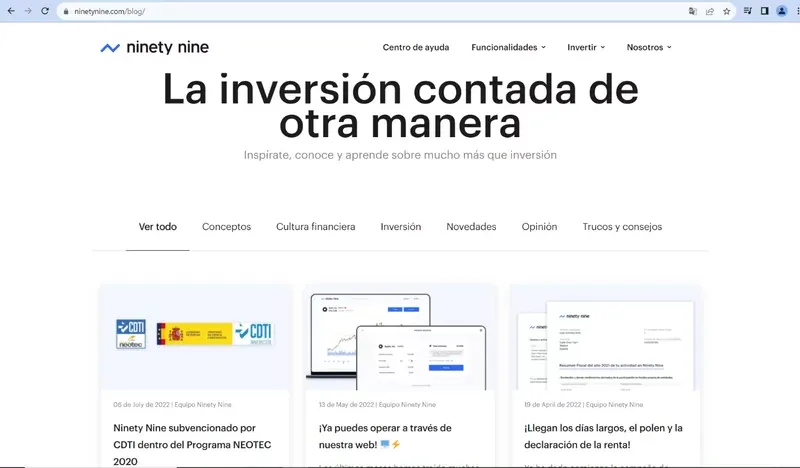The width and height of the screenshot is (800, 468).
Task: Expand the Nosotros dropdown menu
Action: coord(649,47)
